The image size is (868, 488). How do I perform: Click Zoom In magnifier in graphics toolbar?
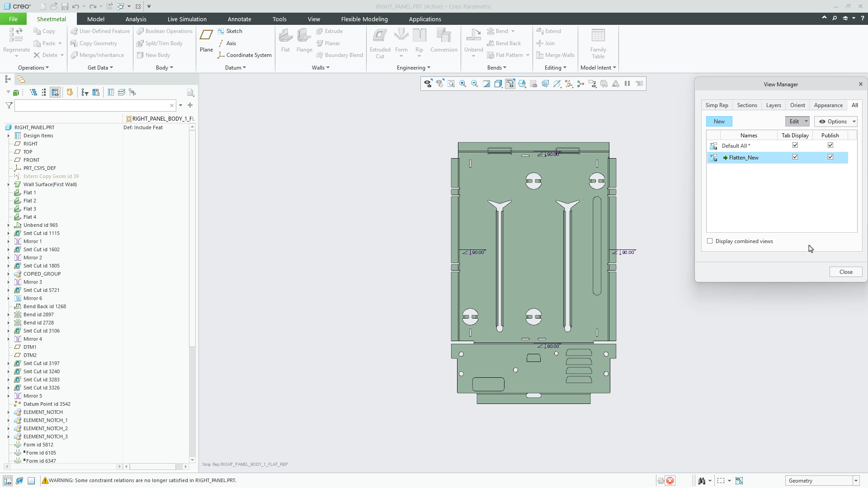click(x=463, y=84)
